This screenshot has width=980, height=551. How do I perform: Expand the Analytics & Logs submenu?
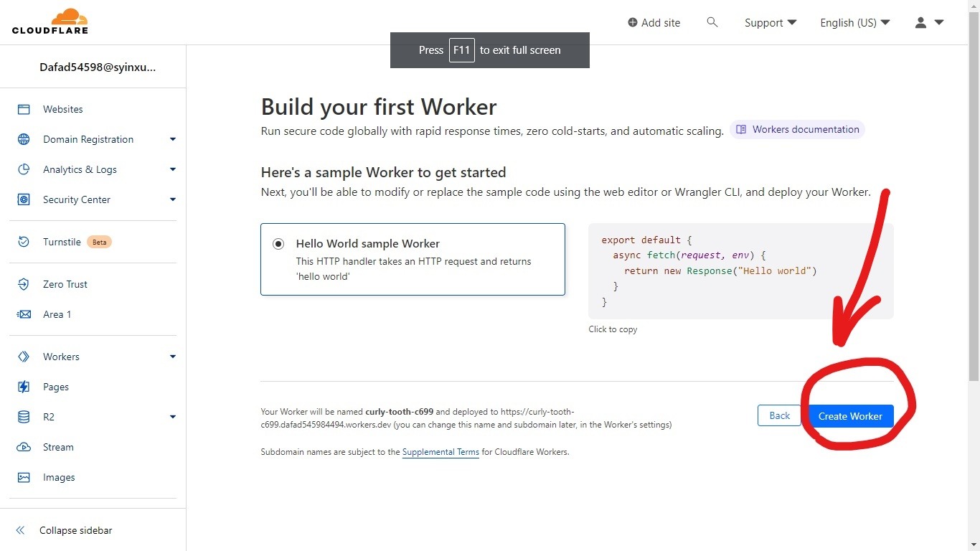(173, 169)
